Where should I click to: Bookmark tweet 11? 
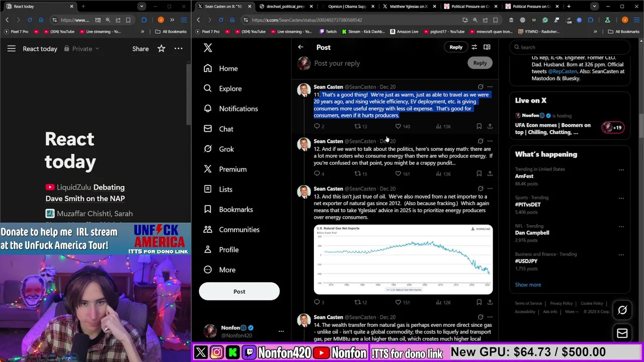[479, 126]
